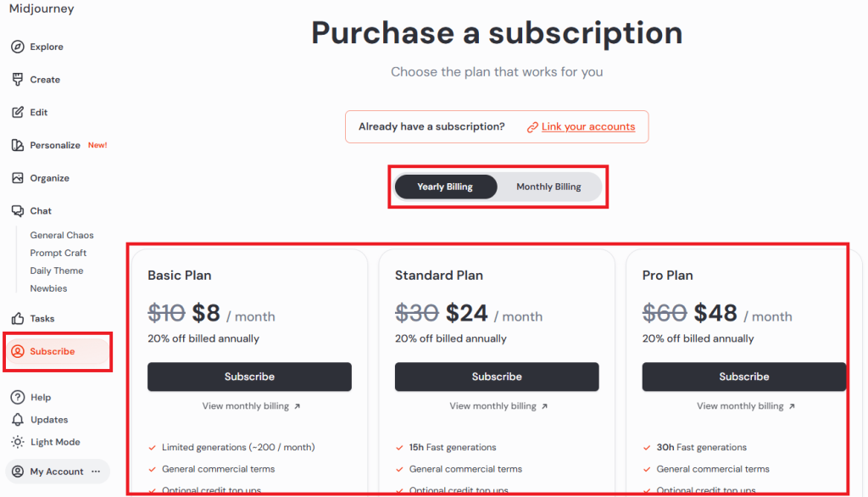Open the My Account three-dot menu
This screenshot has height=497, width=868.
(96, 472)
